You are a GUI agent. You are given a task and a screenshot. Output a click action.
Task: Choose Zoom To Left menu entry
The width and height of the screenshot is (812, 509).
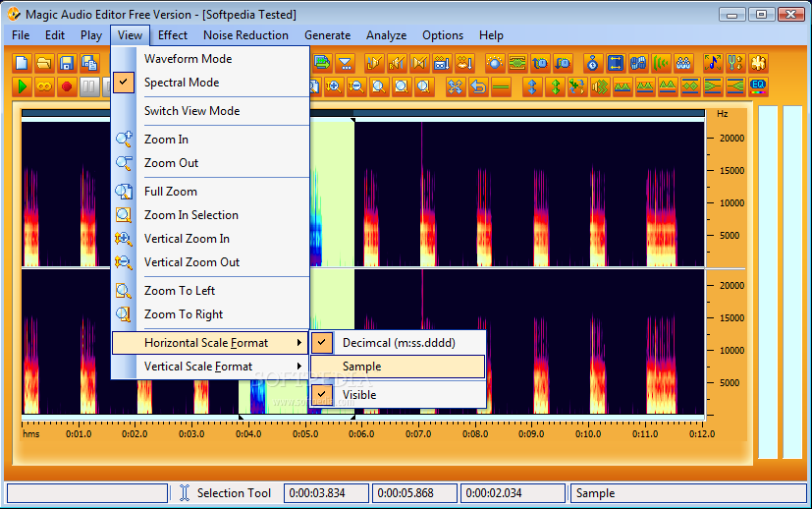point(211,291)
